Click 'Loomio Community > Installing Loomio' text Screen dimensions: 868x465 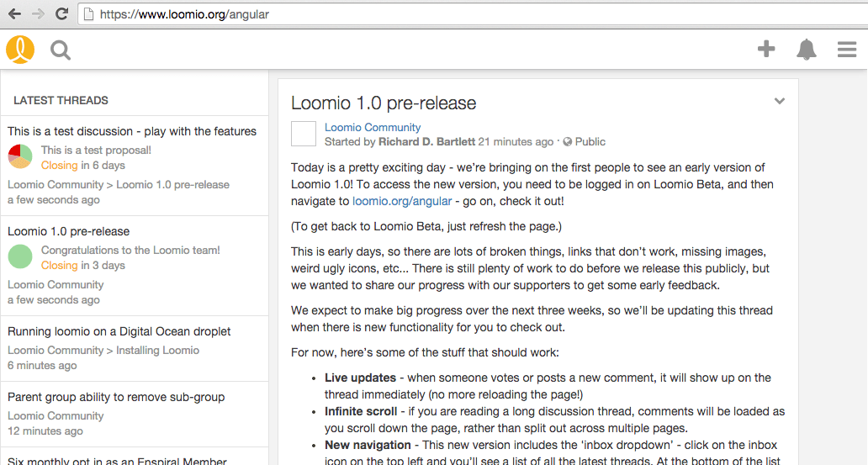tap(103, 351)
